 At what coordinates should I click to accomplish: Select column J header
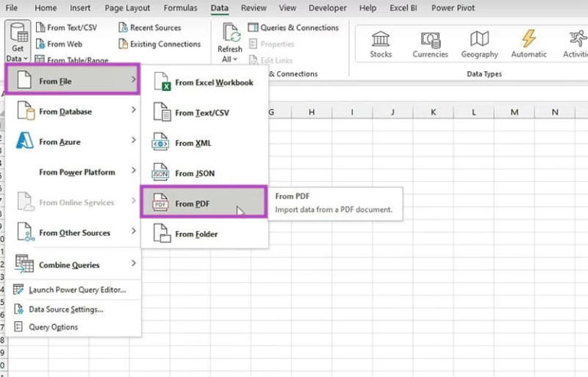393,112
